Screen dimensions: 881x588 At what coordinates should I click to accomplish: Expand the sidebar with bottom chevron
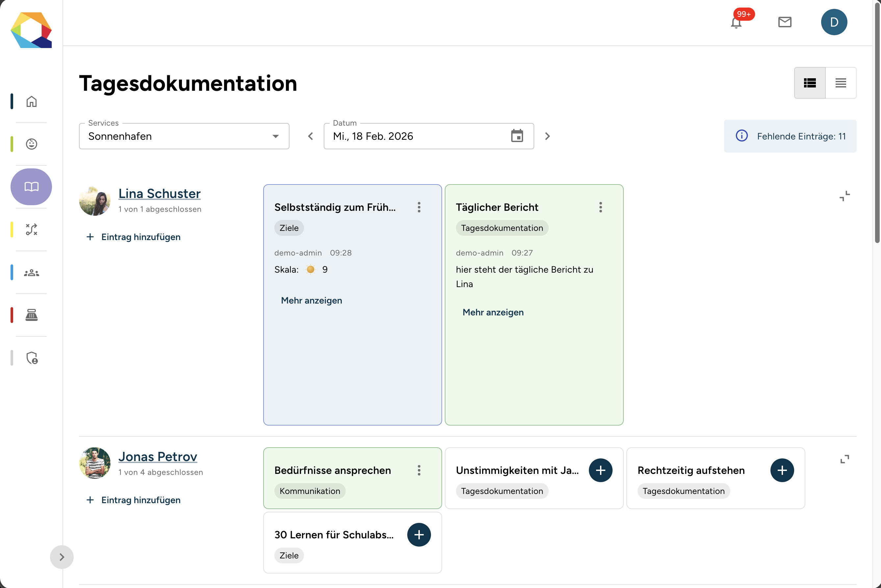point(62,557)
